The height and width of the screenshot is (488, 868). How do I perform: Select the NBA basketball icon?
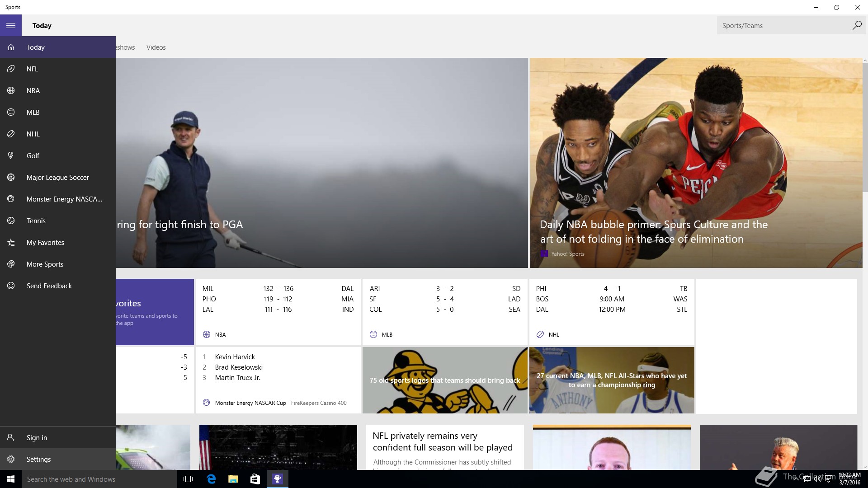coord(11,91)
